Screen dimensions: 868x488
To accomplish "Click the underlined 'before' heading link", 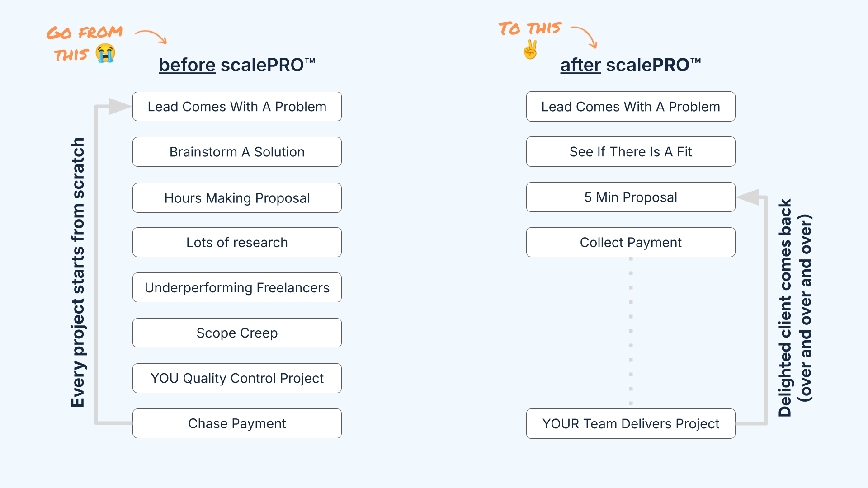I will tap(187, 65).
